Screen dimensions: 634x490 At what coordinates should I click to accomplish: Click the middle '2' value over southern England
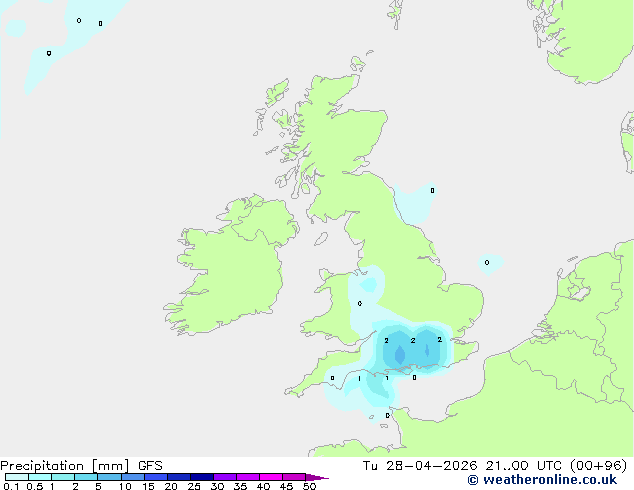click(x=413, y=340)
